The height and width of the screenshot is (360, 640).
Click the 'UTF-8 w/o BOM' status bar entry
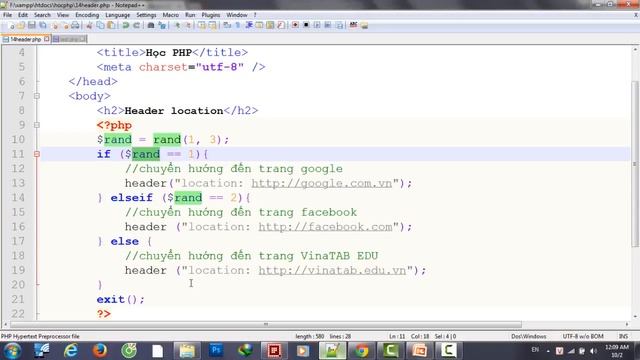[583, 336]
